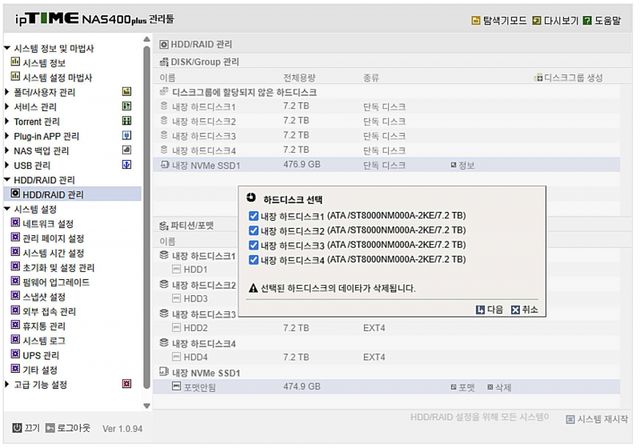640x448 pixels.
Task: Select 펌웨어 업그레이드 menu item
Action: [x=56, y=282]
